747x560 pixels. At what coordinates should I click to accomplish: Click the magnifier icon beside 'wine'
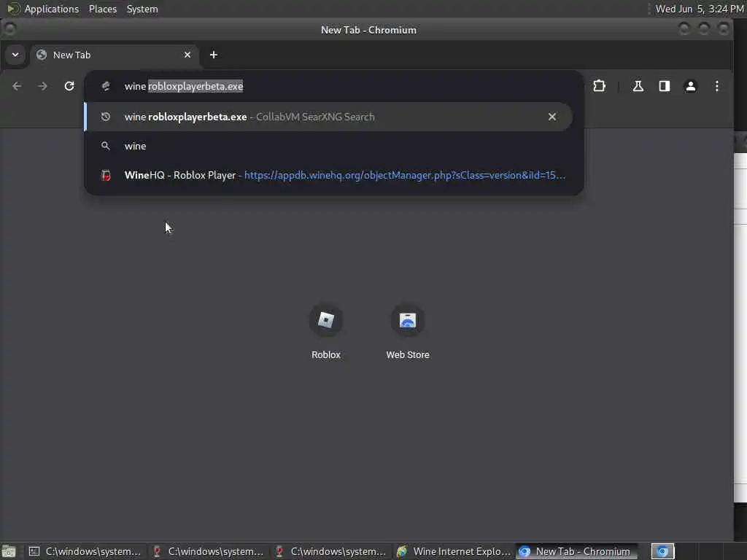(106, 146)
